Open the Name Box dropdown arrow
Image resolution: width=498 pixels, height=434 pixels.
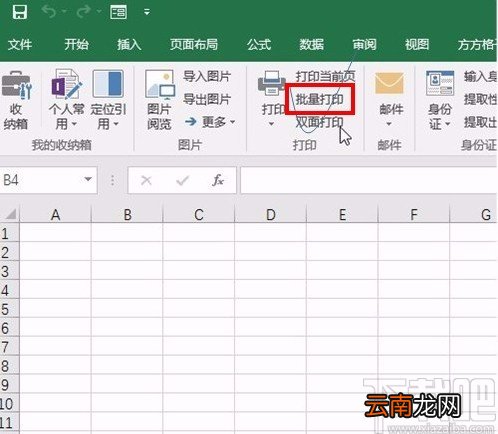tap(88, 180)
